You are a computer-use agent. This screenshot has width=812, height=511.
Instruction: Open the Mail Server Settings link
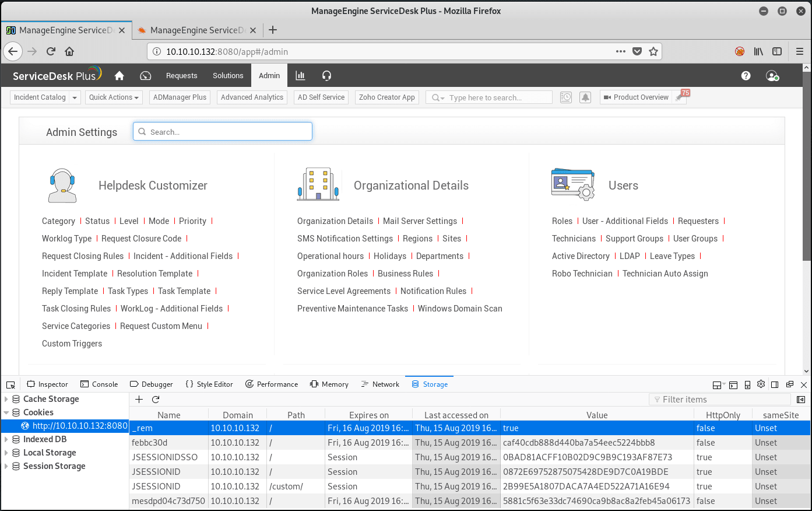point(420,221)
